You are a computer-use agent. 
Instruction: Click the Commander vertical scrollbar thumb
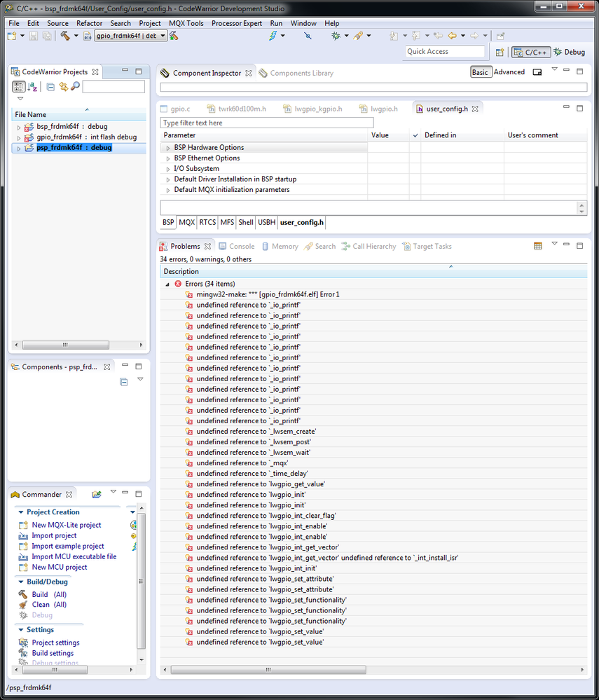point(141,580)
